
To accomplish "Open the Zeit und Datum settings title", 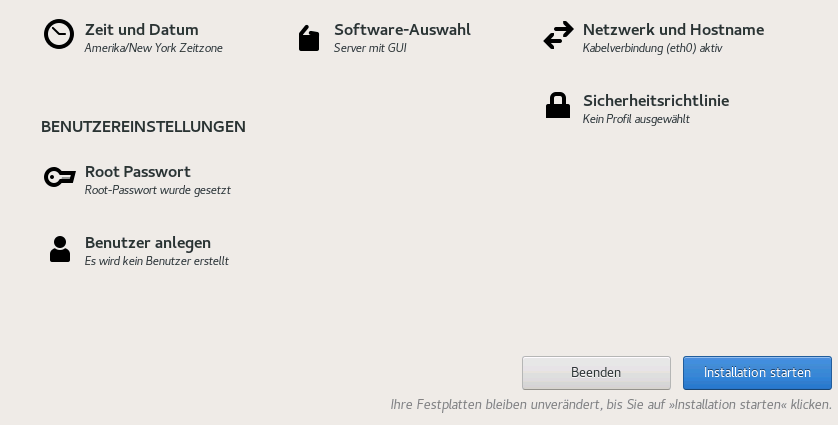I will click(141, 30).
